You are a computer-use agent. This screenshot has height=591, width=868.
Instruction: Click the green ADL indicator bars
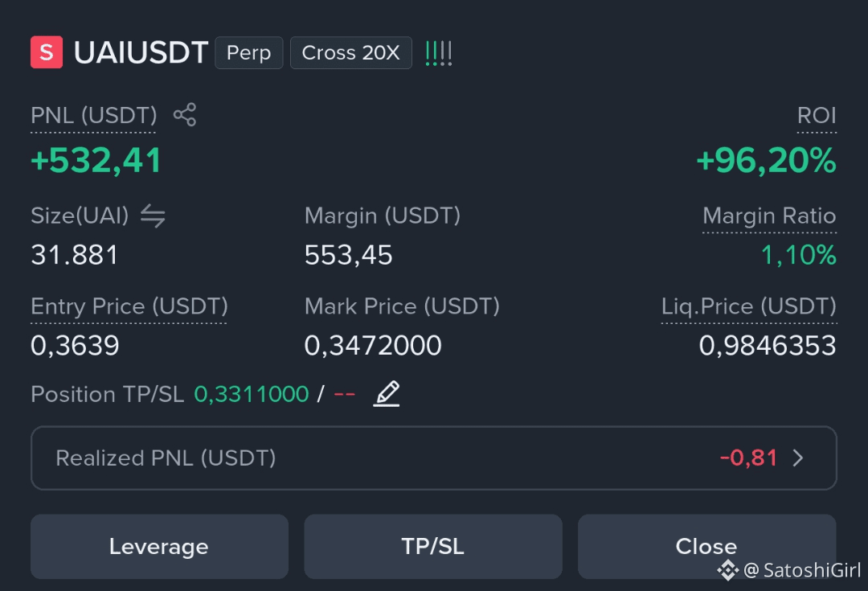[439, 53]
